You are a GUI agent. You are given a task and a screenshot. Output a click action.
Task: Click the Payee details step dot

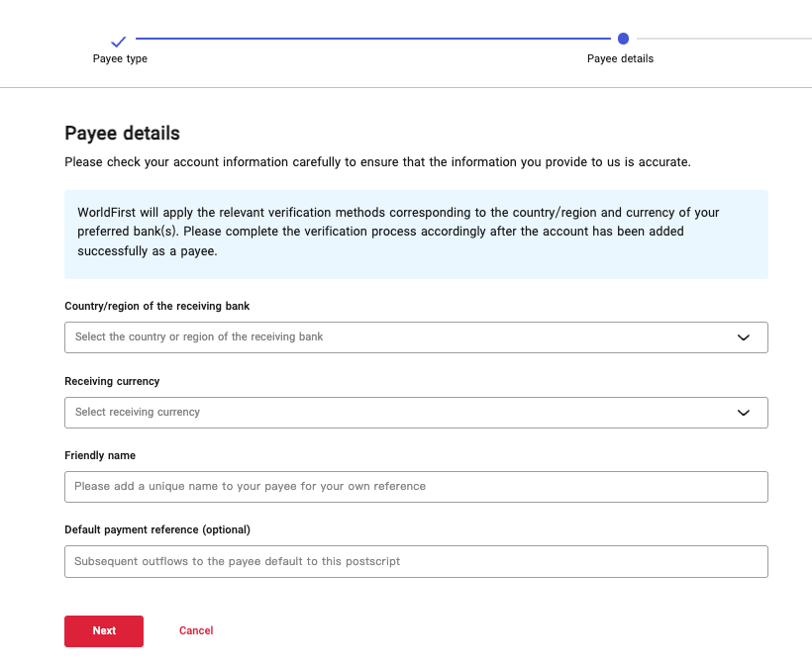[623, 39]
